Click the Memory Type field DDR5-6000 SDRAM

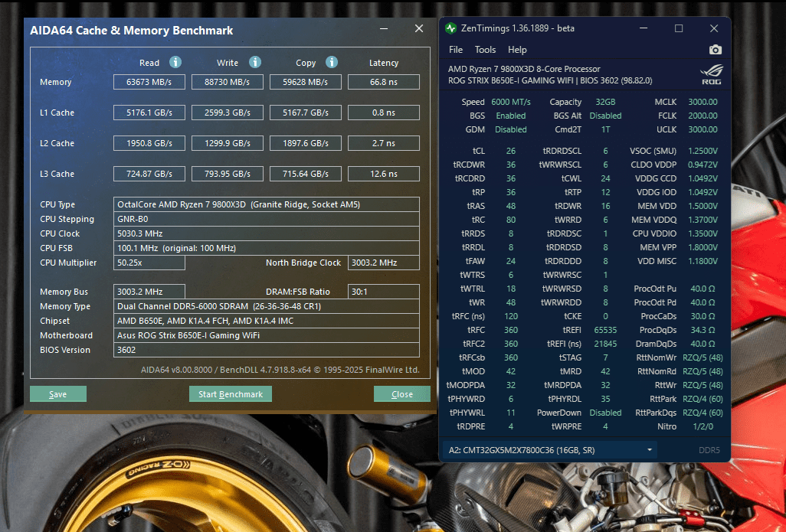point(267,306)
